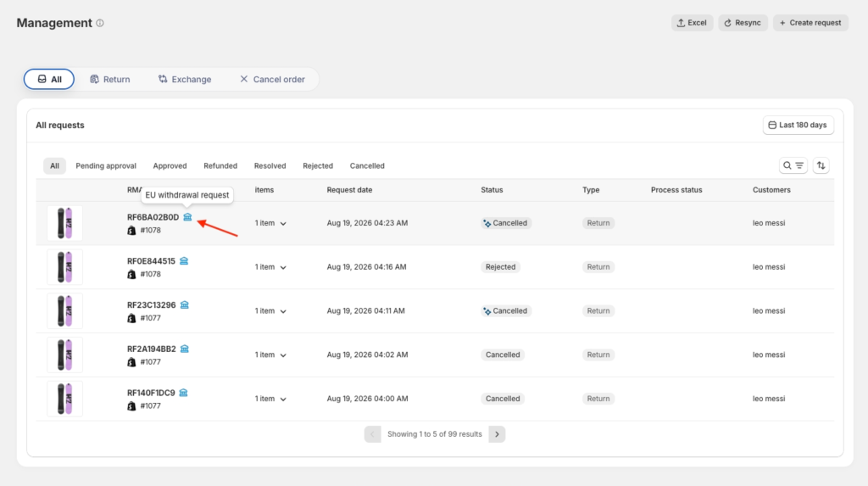Open snowboard thumbnail for RF140F1DC9
The width and height of the screenshot is (868, 486).
tap(64, 399)
